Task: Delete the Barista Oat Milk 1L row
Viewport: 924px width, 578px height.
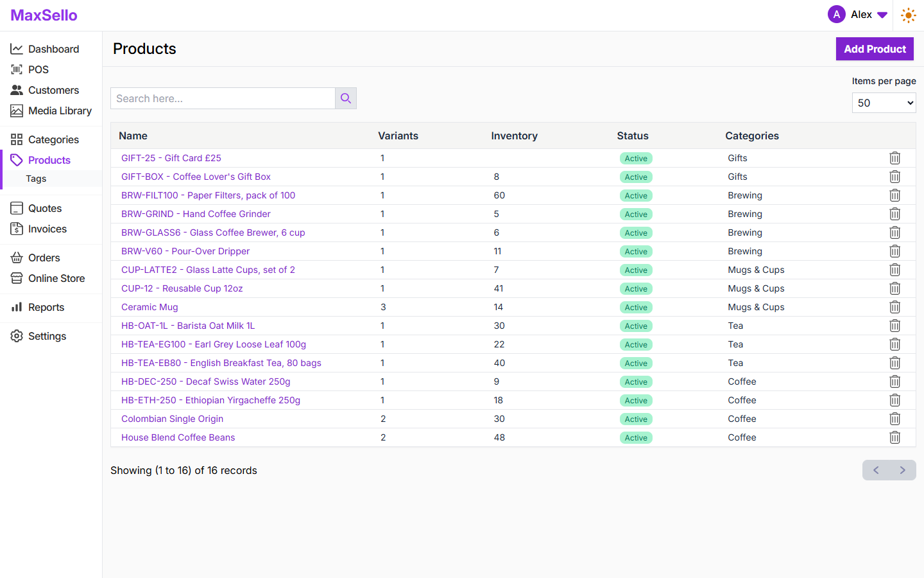Action: (894, 326)
